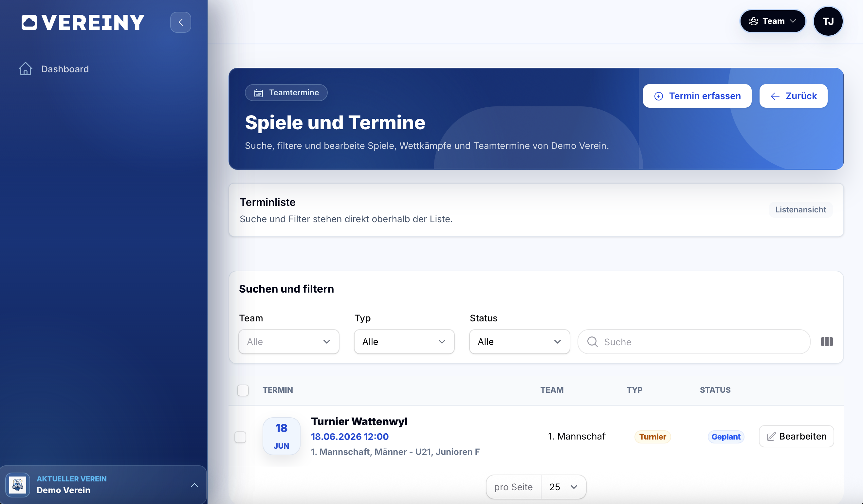Click the Teamtermine badge
Image resolution: width=863 pixels, height=504 pixels.
click(286, 92)
